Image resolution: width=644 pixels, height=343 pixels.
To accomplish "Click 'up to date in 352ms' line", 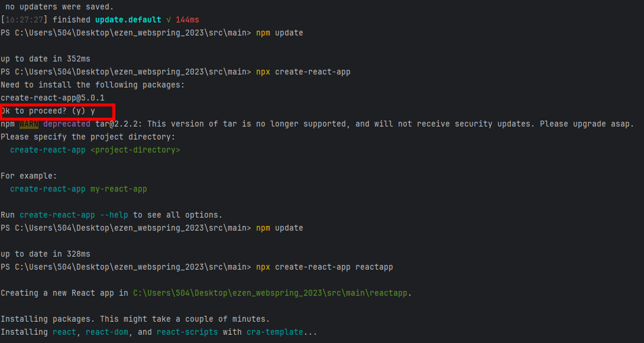I will click(46, 59).
